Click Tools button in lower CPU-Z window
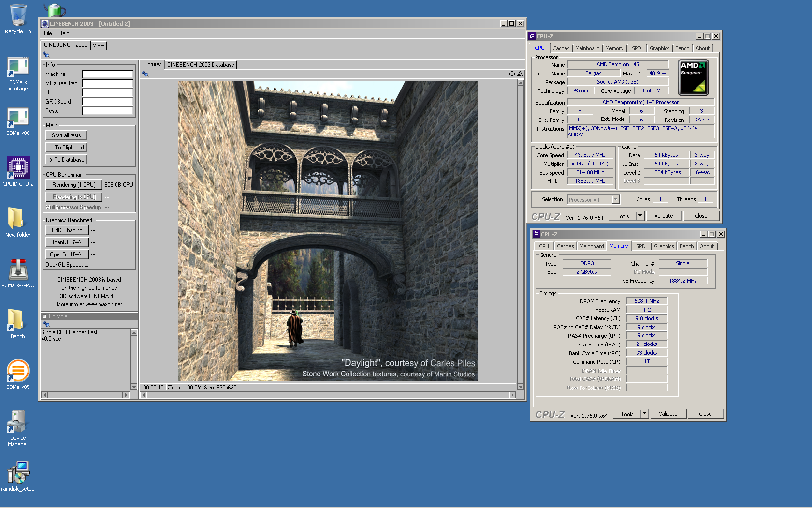 (627, 414)
